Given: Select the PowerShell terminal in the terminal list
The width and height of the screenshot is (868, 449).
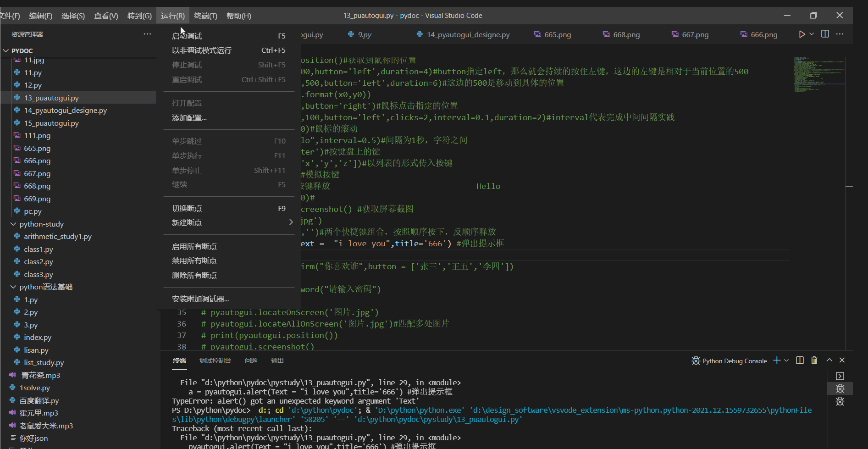Looking at the screenshot, I should click(x=840, y=376).
